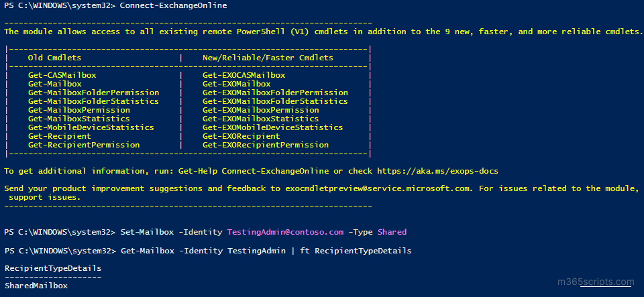The image size is (644, 297).
Task: Click the Get-MailboxFolderPermission table entry
Action: [93, 93]
